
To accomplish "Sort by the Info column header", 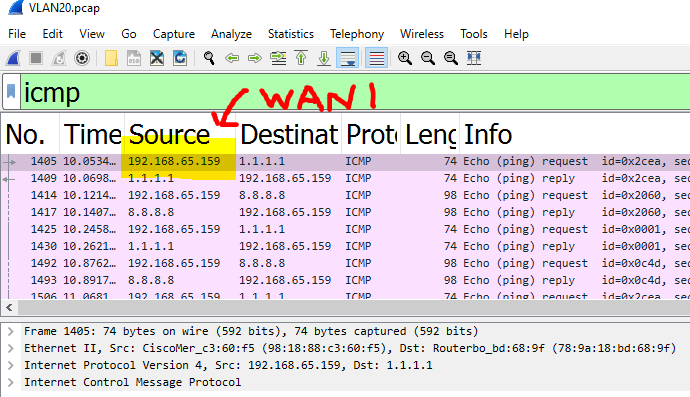I will point(575,134).
